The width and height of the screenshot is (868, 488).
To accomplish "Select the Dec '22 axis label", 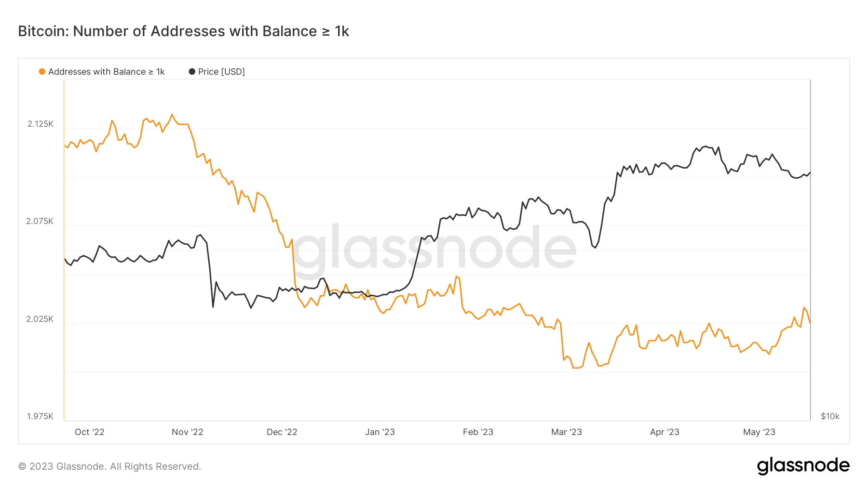I will (282, 432).
